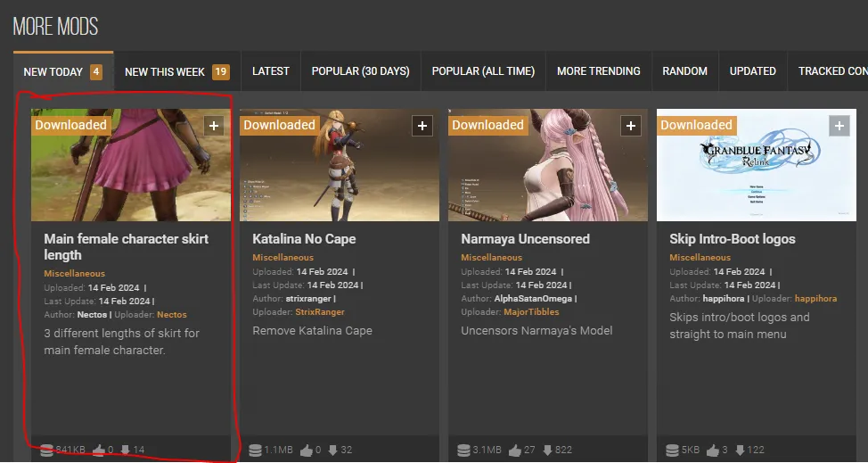This screenshot has height=463, width=868.
Task: Click the '19' badge on New This Week
Action: pos(221,72)
